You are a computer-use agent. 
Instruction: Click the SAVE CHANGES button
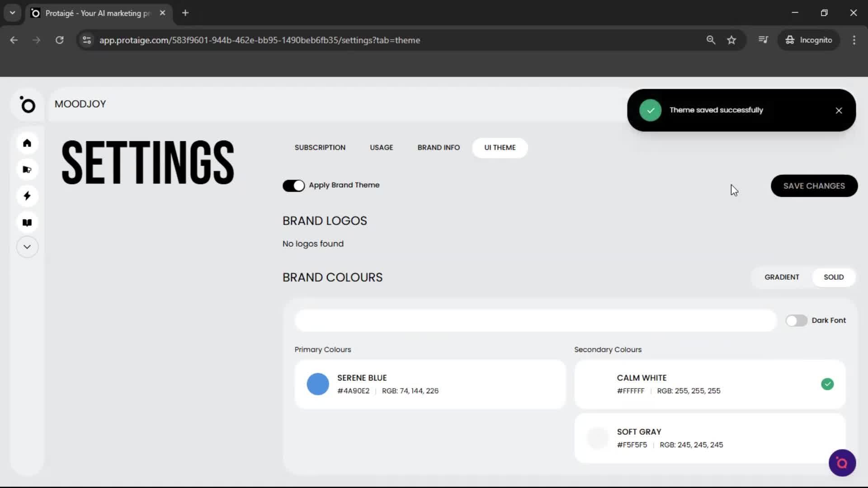814,186
